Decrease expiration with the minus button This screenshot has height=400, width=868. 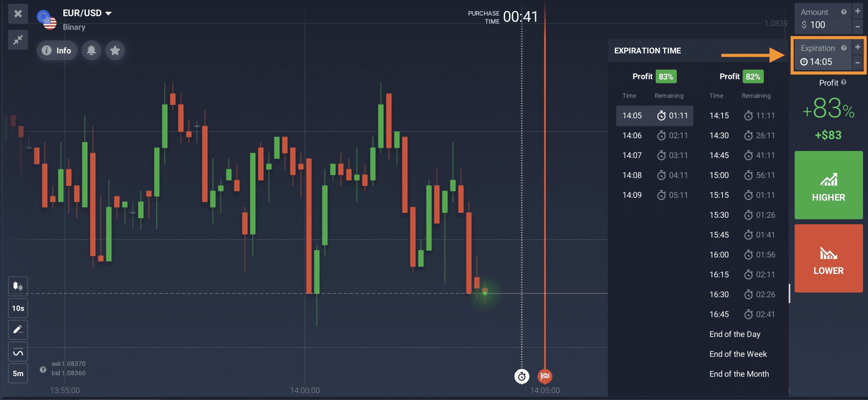coord(857,62)
